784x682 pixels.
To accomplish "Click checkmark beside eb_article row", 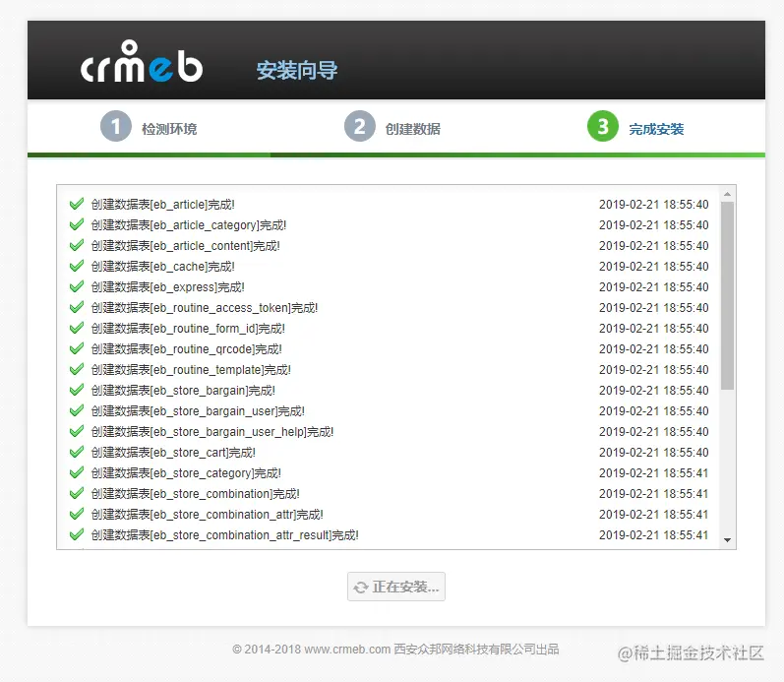I will point(77,204).
